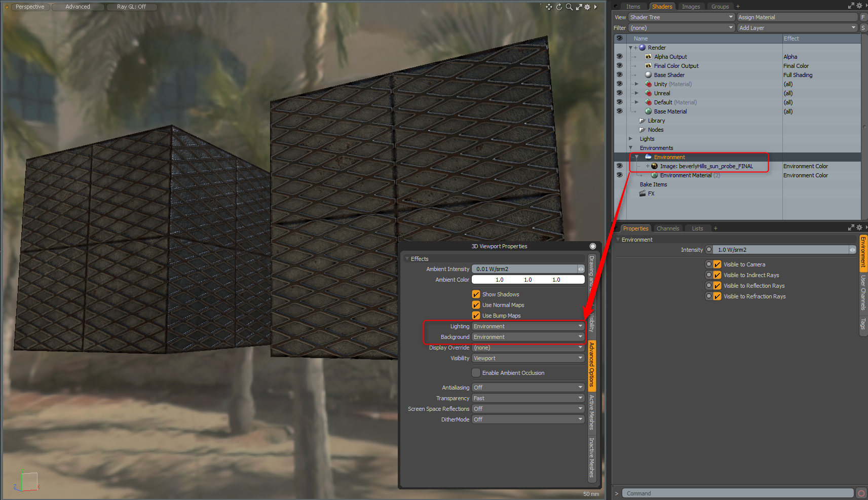Screen dimensions: 868x500
Task: Click the Assign Material button
Action: [797, 17]
